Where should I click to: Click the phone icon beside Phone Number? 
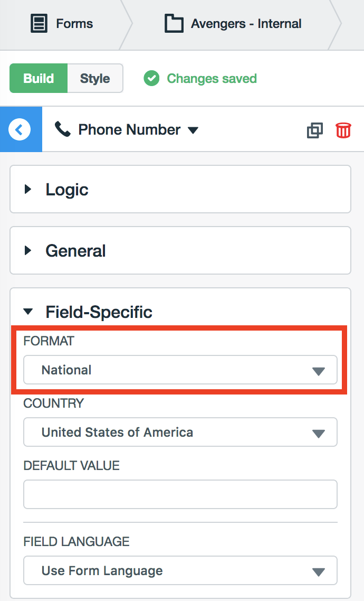click(x=63, y=129)
